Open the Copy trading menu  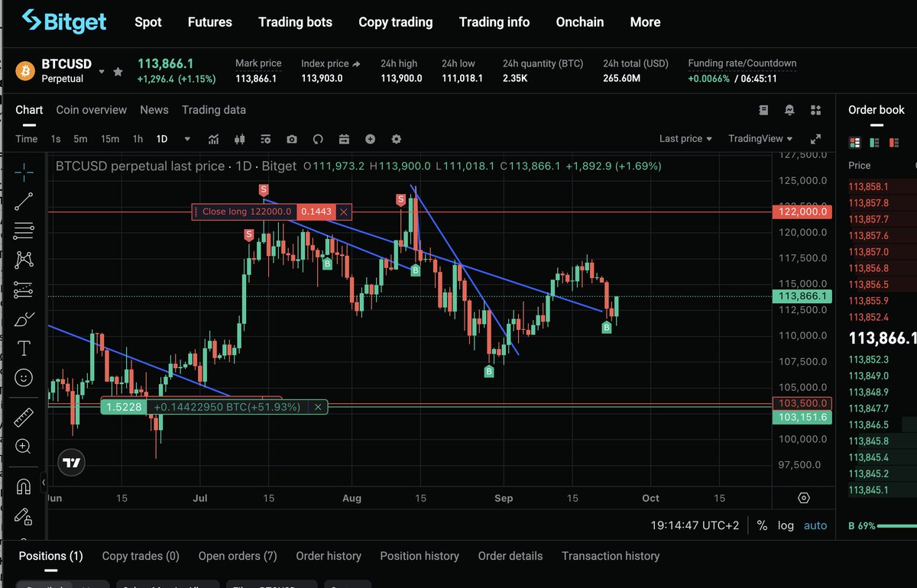coord(396,22)
